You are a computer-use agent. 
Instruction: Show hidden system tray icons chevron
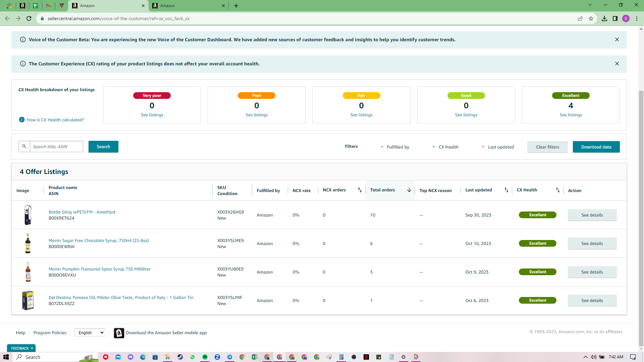tap(586, 357)
